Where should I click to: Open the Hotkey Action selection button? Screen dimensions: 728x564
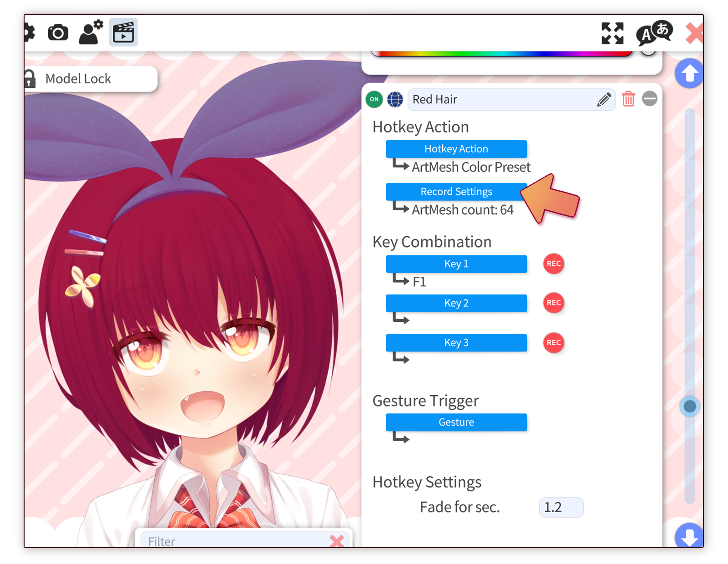(x=456, y=149)
